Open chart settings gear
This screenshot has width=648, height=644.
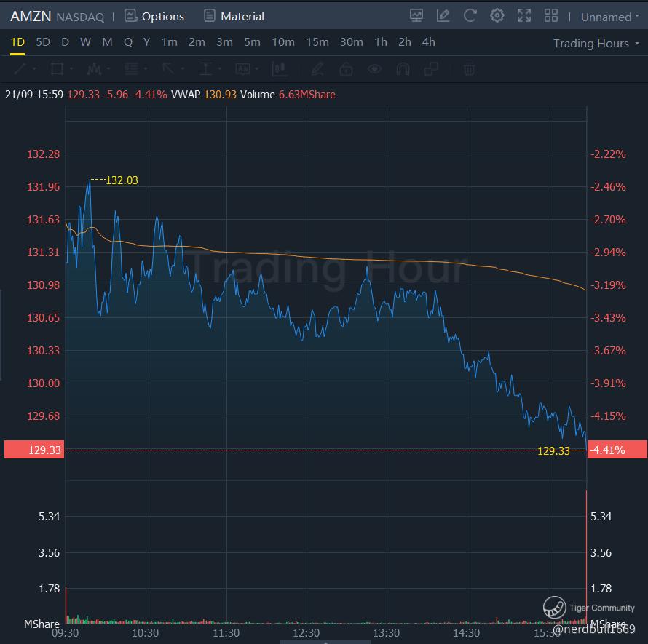[497, 16]
